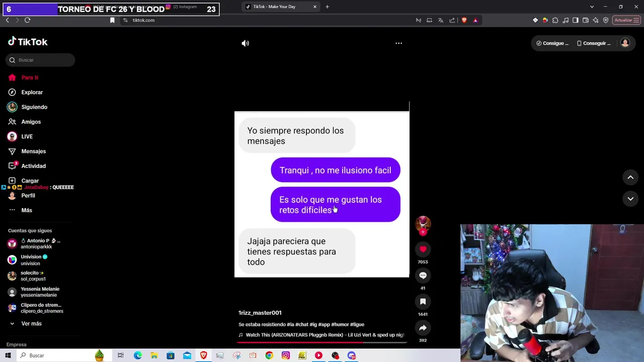Open the three-dots video options menu

398,43
